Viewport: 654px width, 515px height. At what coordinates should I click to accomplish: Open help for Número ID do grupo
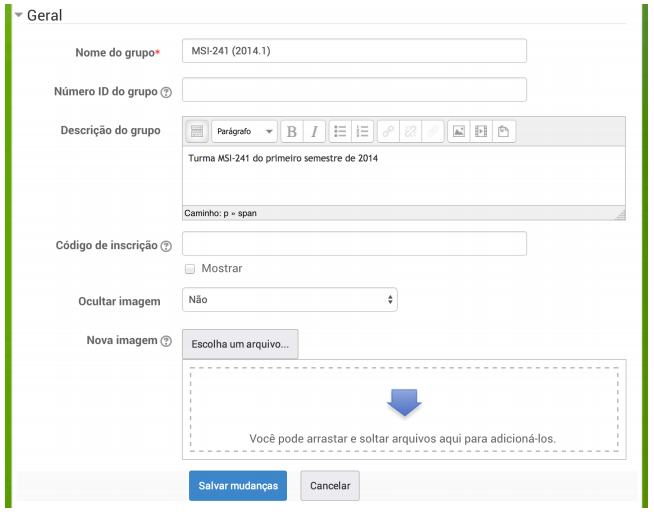click(166, 92)
